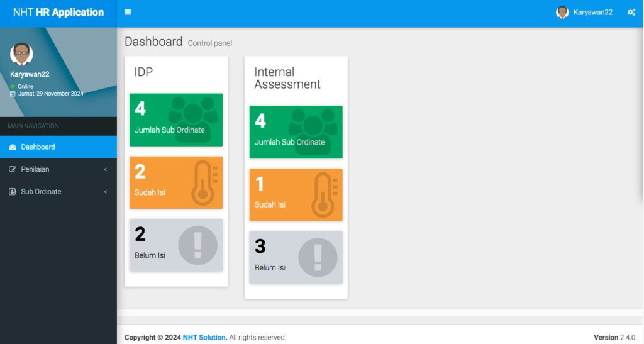Click the Sub Ordinate contact icon
644x344 pixels.
(x=13, y=192)
